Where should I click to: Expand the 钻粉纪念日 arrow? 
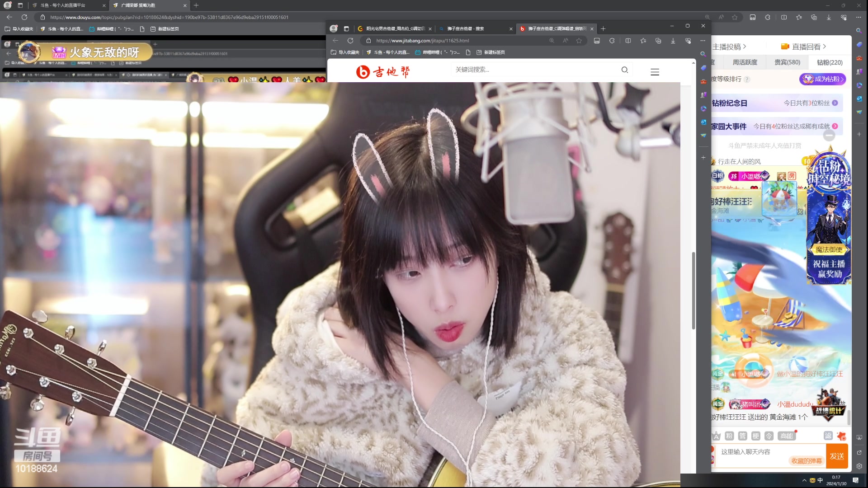click(x=835, y=103)
